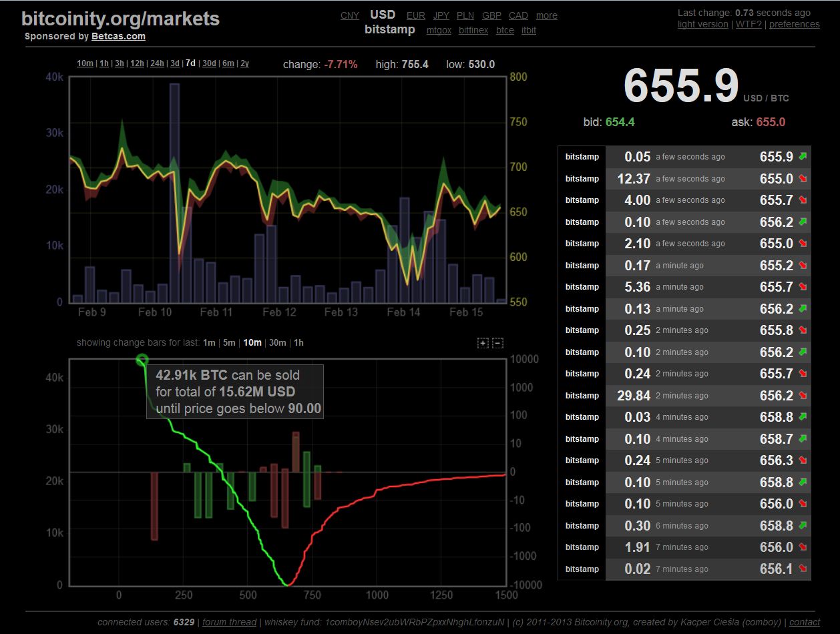Click the red arrow beside the 1.91 trade
The image size is (840, 634).
(x=802, y=547)
